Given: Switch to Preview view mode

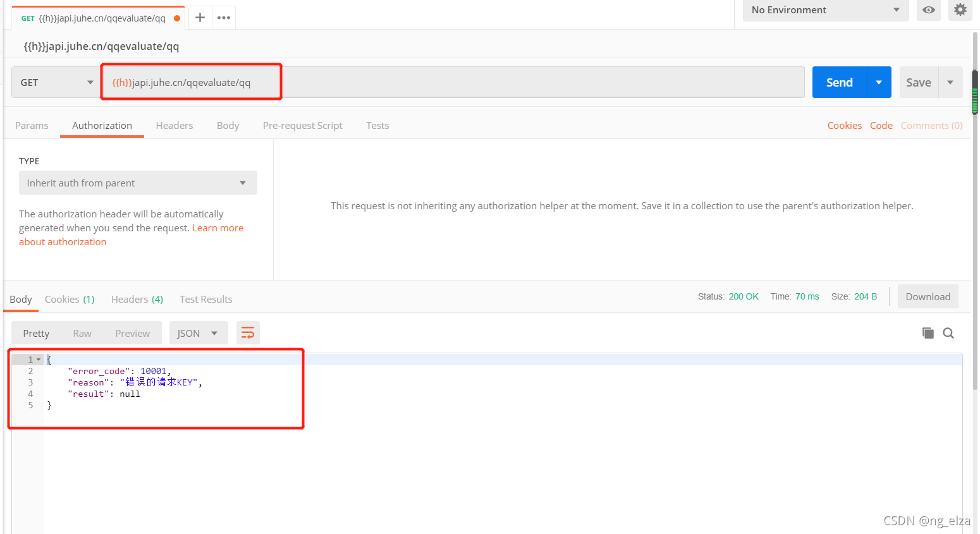Looking at the screenshot, I should click(x=133, y=333).
